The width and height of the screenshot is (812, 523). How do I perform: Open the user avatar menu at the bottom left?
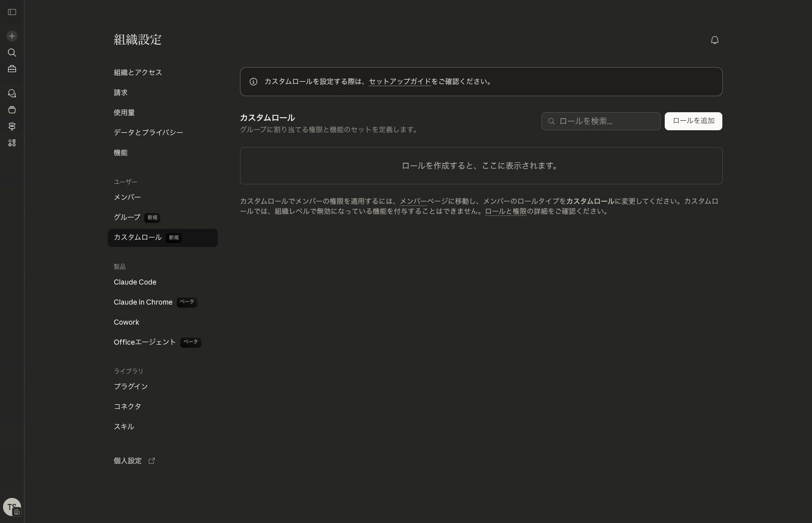click(12, 507)
